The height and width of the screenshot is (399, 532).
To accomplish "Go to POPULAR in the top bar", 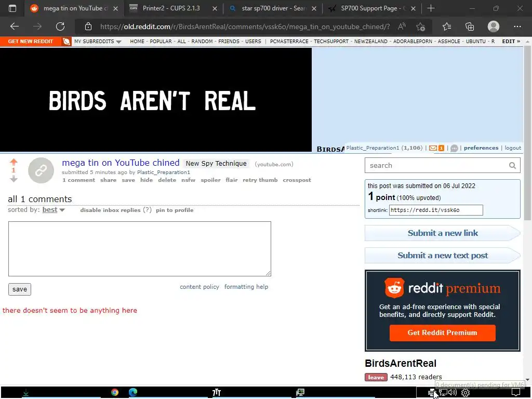I will click(161, 42).
